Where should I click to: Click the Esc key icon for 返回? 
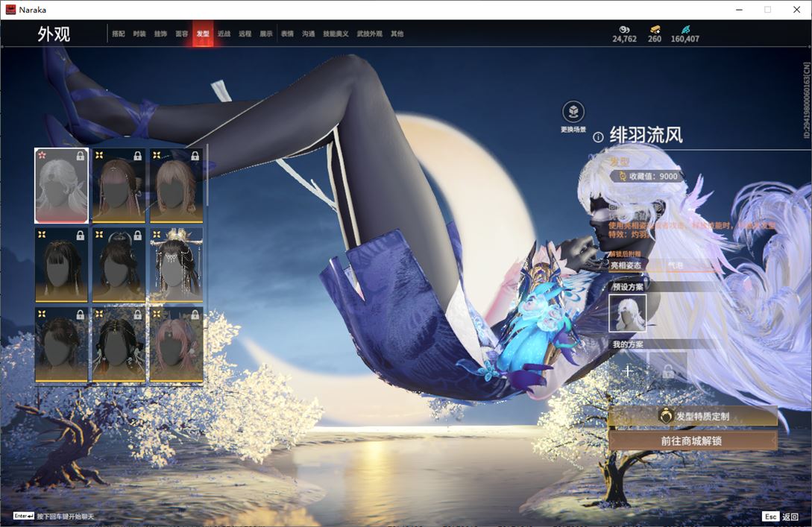pos(770,517)
